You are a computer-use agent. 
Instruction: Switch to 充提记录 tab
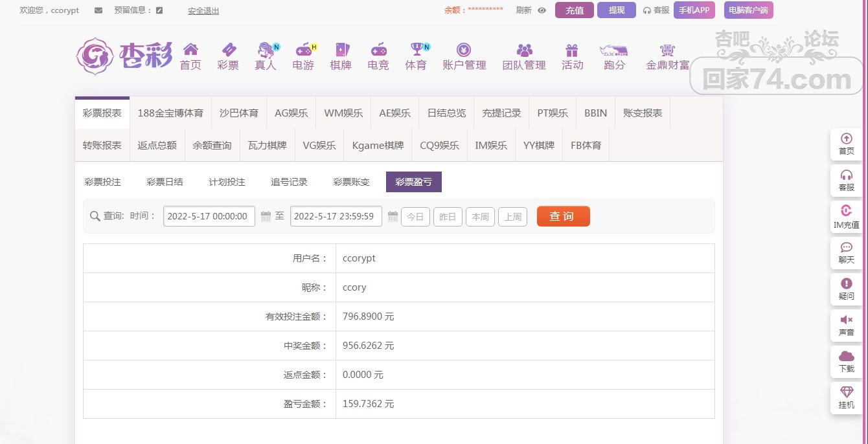point(501,113)
